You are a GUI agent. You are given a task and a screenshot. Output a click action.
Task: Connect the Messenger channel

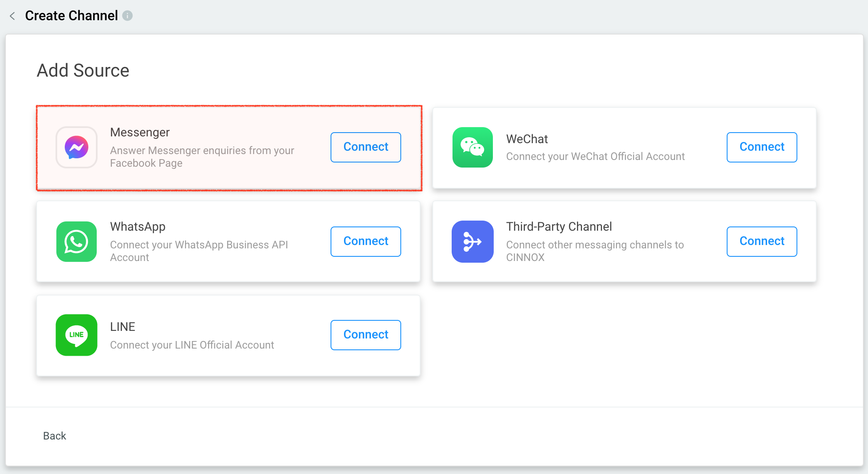pyautogui.click(x=365, y=147)
